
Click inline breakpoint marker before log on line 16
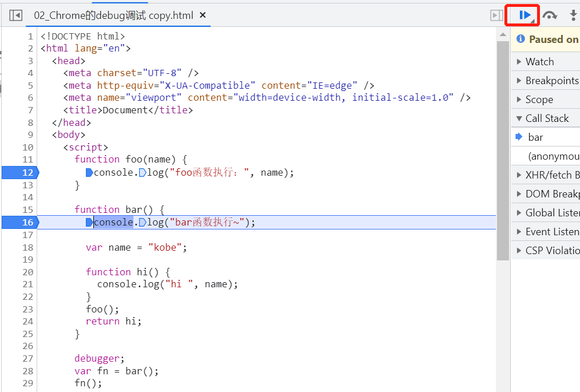pyautogui.click(x=143, y=223)
